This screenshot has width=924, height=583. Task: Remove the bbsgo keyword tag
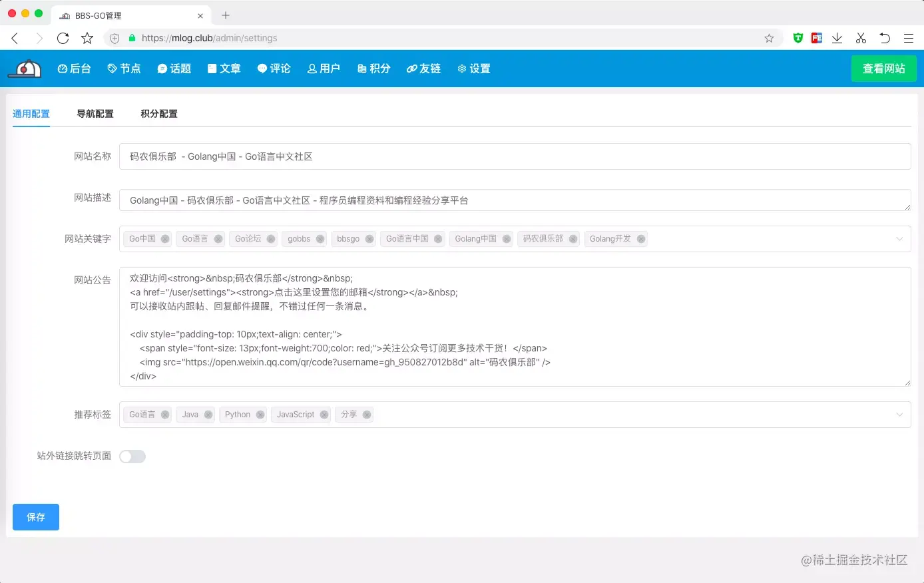[369, 239]
